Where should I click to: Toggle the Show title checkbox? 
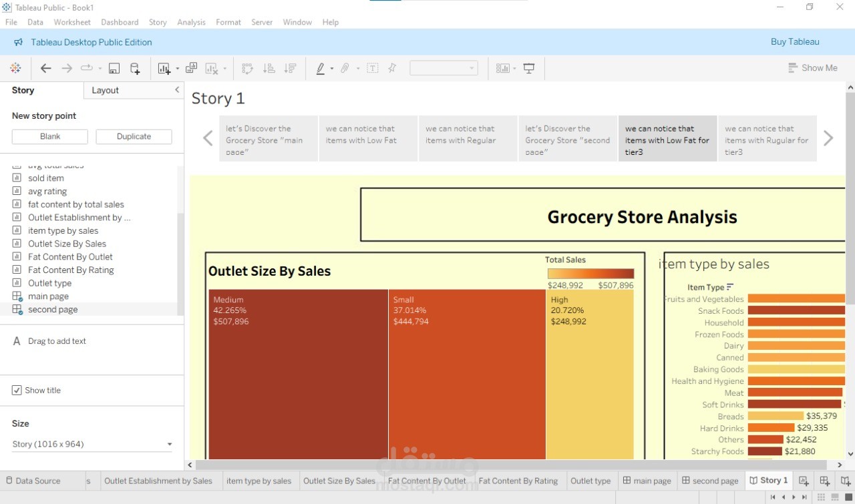tap(17, 390)
